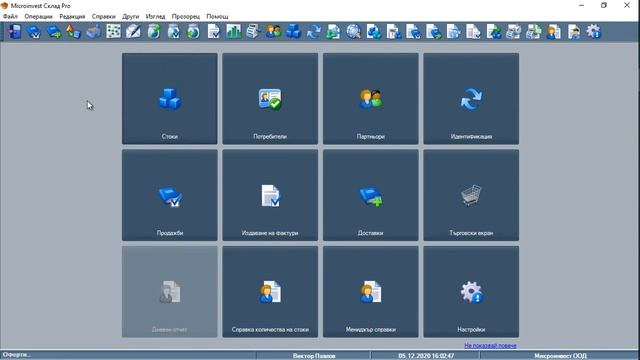
Task: Click the status bar user name Виктор Павлов
Action: [x=314, y=356]
